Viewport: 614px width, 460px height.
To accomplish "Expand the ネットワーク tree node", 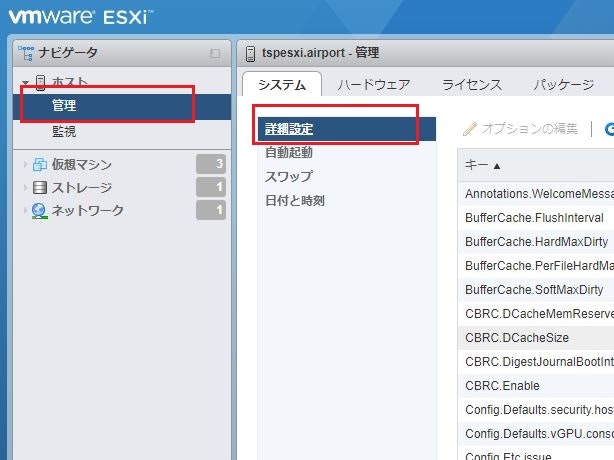I will pyautogui.click(x=25, y=211).
